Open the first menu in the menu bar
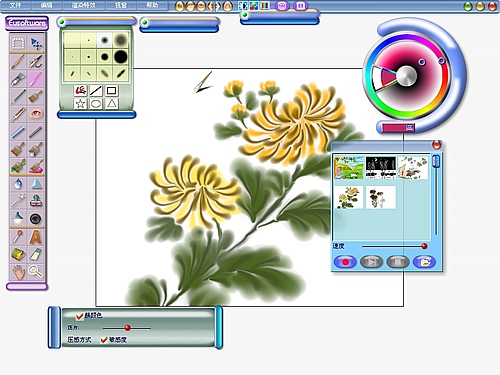 tap(15, 5)
